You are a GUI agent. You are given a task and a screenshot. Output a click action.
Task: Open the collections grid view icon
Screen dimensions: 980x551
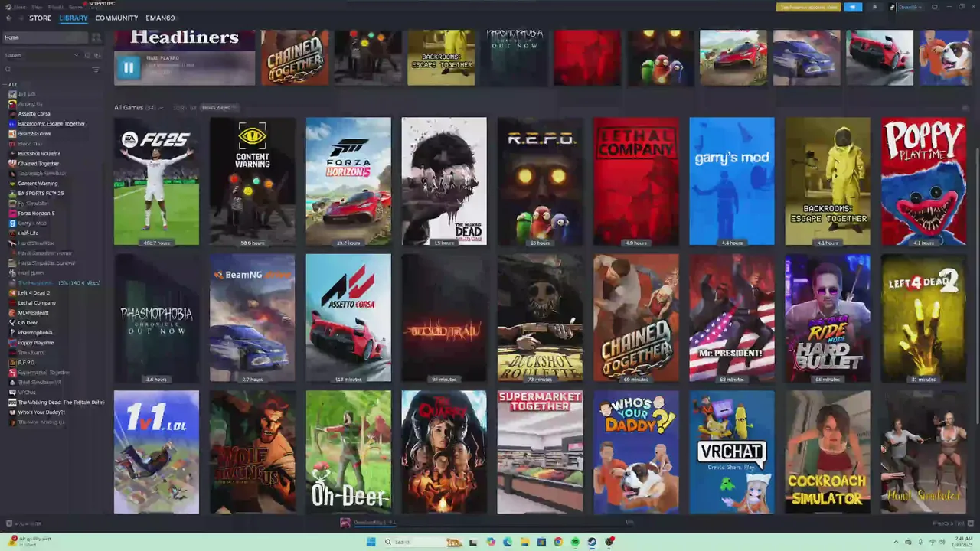(96, 37)
